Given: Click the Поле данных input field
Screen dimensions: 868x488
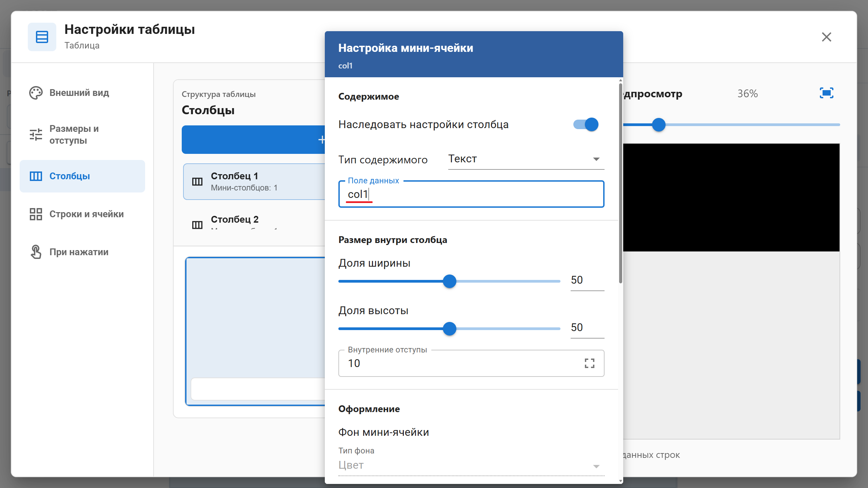Looking at the screenshot, I should coord(471,194).
